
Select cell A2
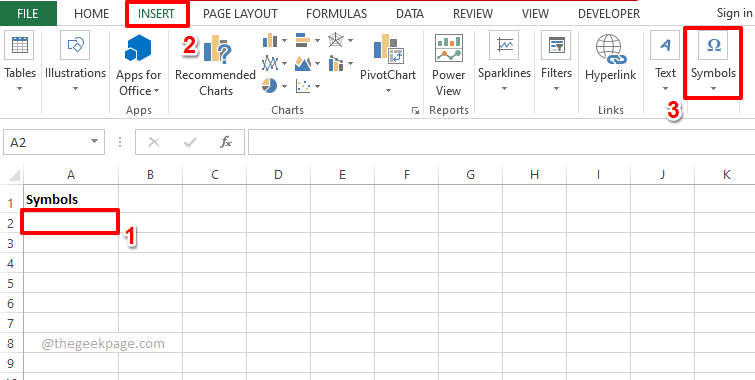(x=71, y=222)
